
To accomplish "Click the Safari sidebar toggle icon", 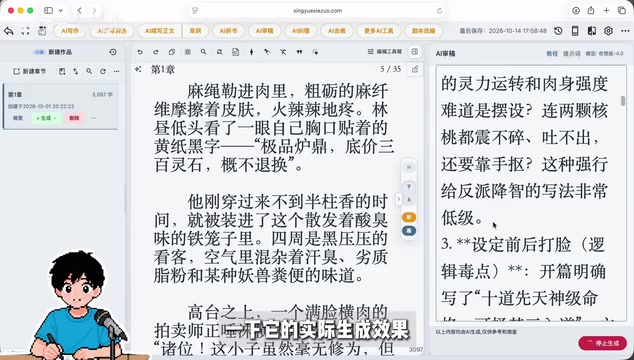I will 49,11.
